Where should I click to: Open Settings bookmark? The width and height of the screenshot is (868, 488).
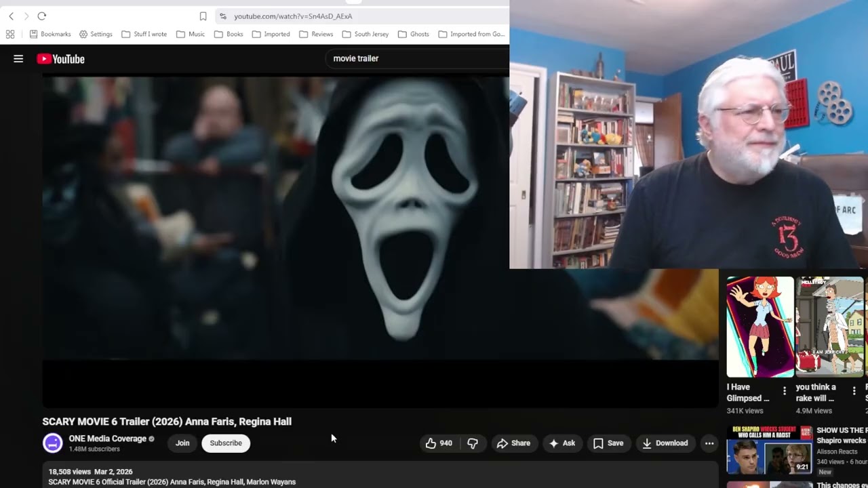pos(96,34)
